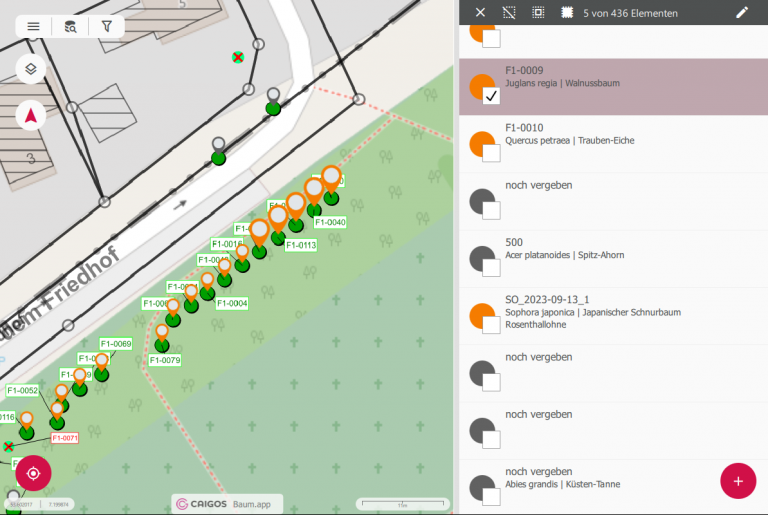
Task: Click the F1-0079 map label
Action: click(165, 360)
